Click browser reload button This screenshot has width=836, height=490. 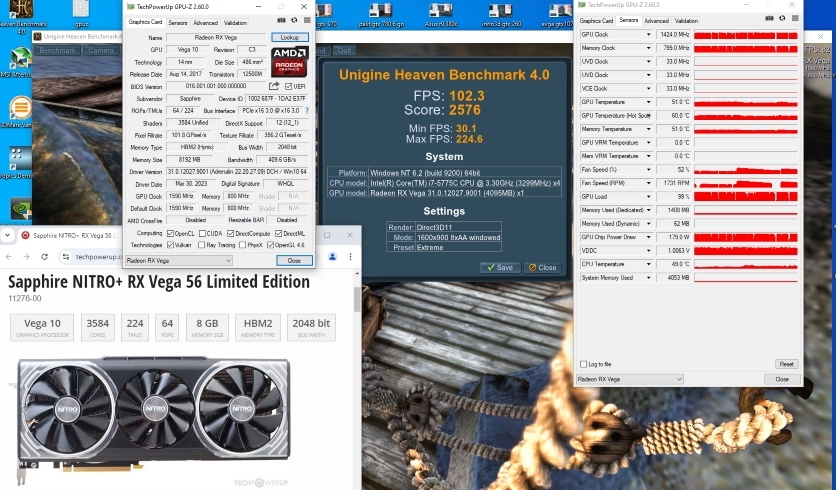click(44, 256)
